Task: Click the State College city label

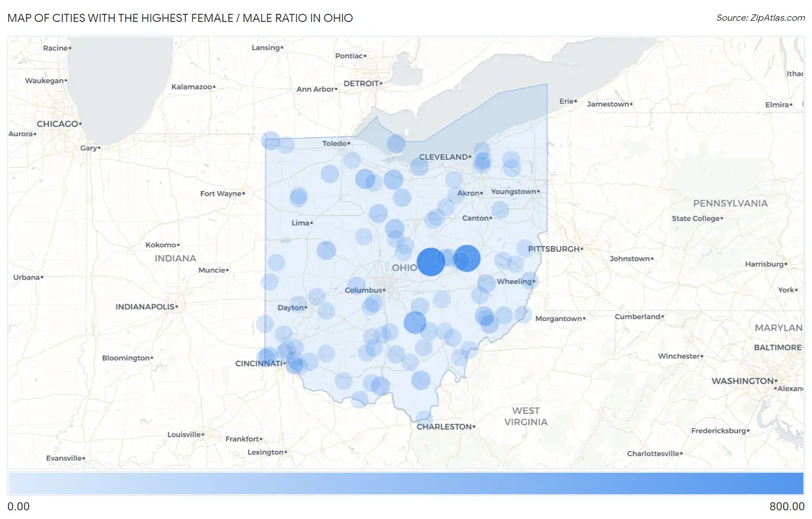Action: tap(696, 219)
